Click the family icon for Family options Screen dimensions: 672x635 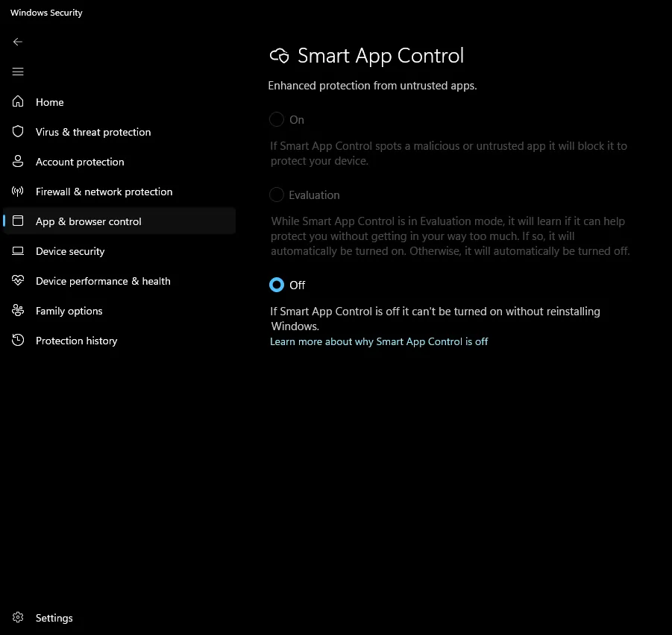18,310
